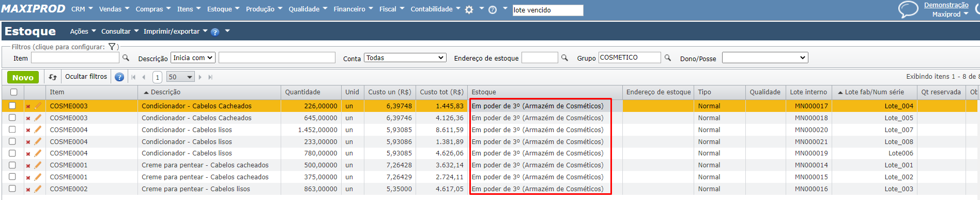The width and height of the screenshot is (980, 200).
Task: Open the lookup magnifier for Endereço de estoque
Action: [x=564, y=58]
